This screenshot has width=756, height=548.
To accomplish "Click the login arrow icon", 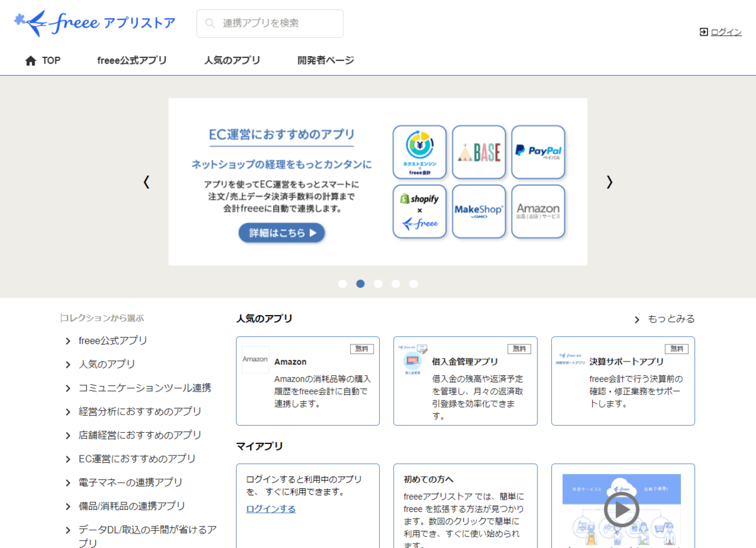I will click(x=704, y=32).
